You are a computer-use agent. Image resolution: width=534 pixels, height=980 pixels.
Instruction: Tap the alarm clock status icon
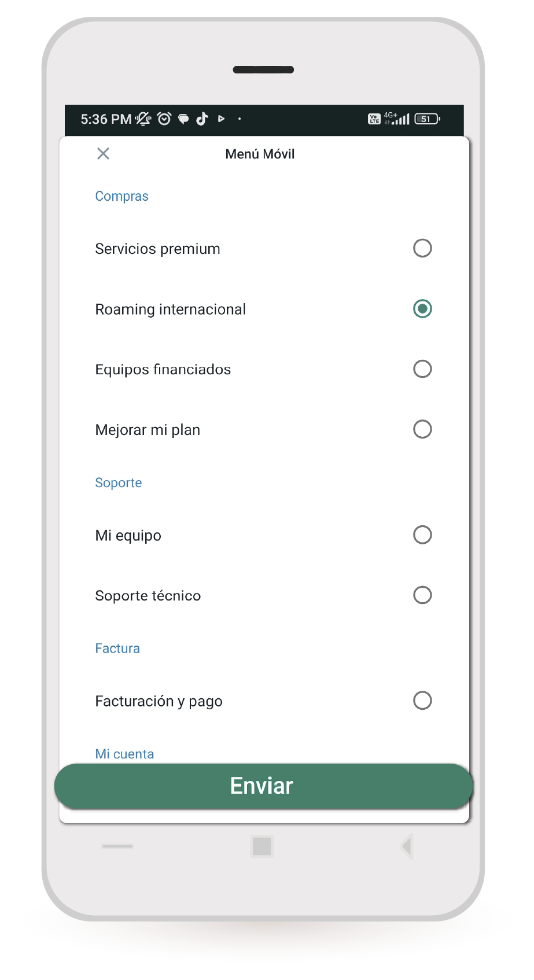click(x=164, y=119)
